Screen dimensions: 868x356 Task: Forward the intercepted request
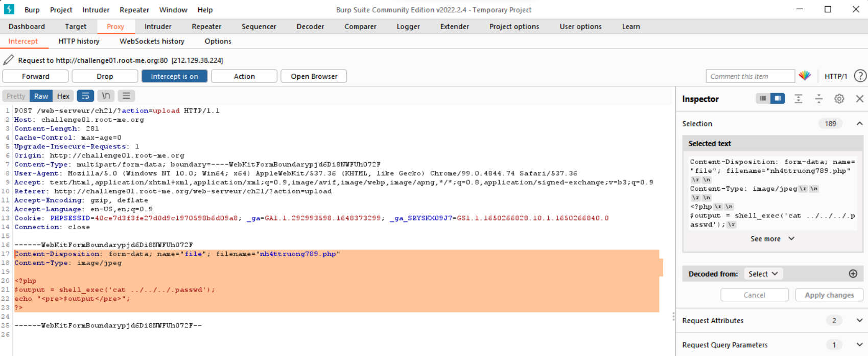(35, 76)
